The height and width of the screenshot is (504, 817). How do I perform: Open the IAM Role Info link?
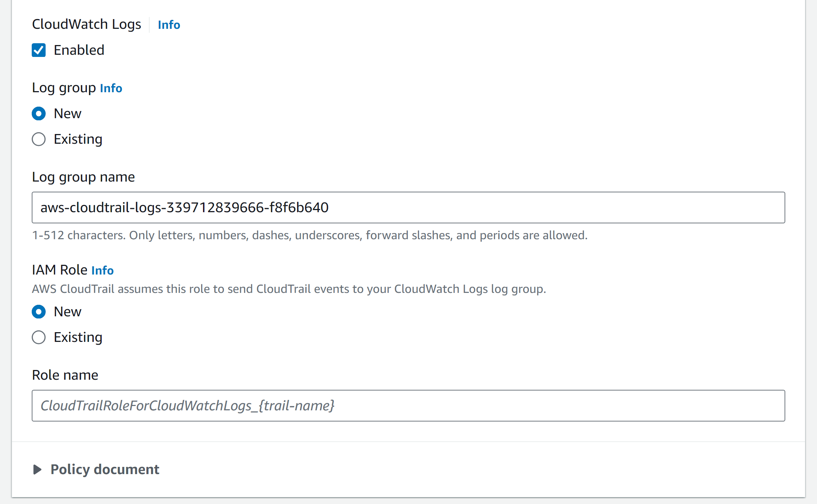[x=102, y=271]
